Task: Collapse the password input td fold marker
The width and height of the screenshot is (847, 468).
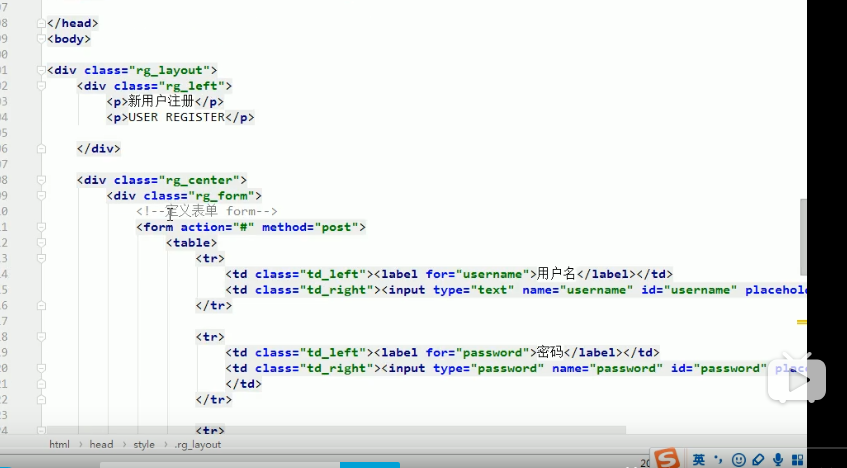Action: 42,368
